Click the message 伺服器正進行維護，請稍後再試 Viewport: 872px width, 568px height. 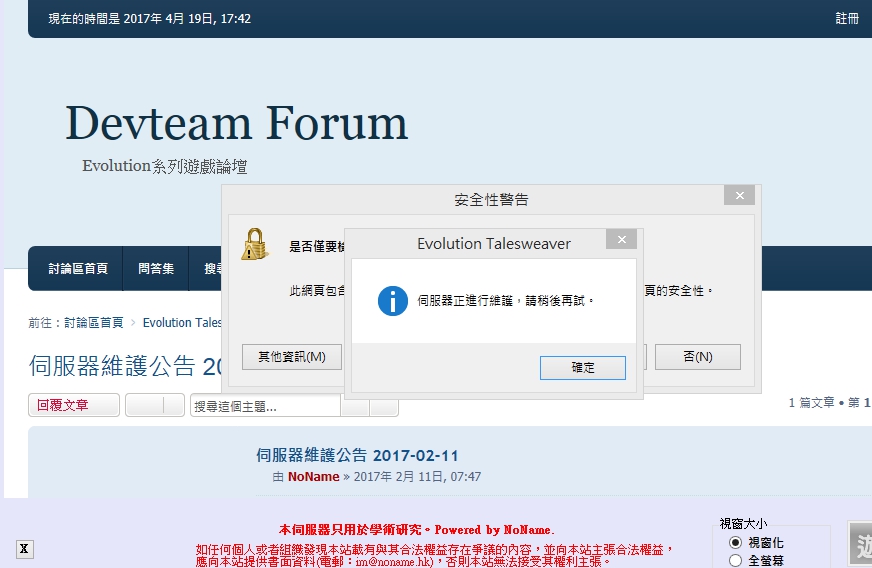[x=506, y=301]
